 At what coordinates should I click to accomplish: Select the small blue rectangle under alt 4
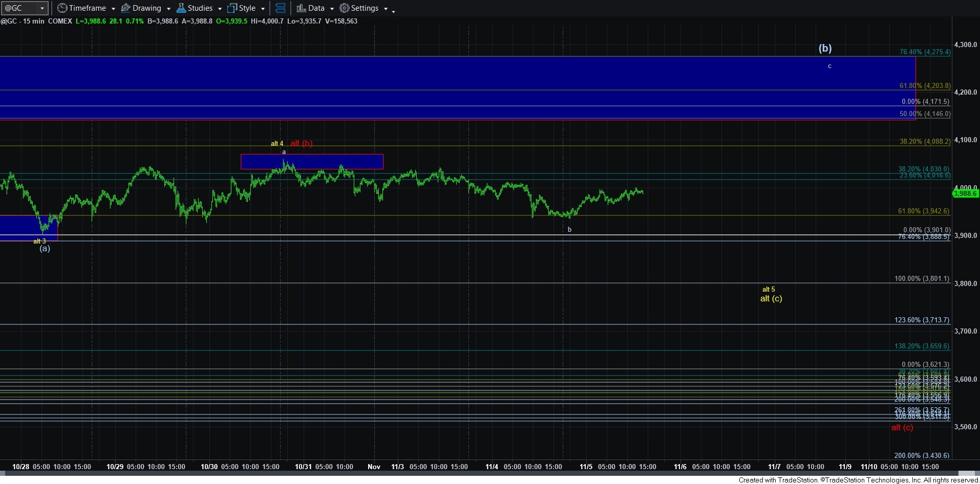311,162
